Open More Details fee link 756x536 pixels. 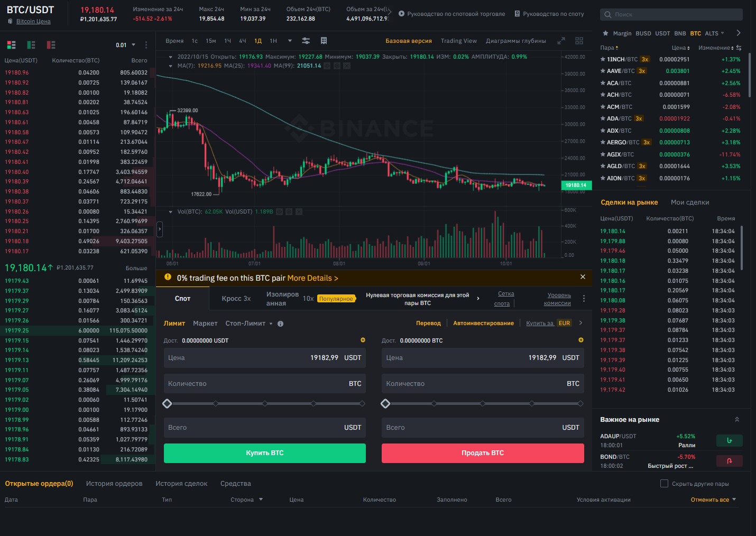312,278
